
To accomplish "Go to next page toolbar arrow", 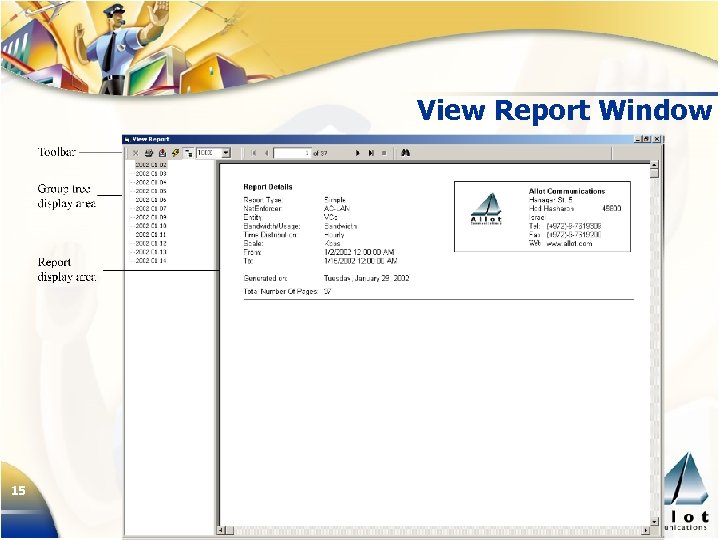I will [x=358, y=153].
